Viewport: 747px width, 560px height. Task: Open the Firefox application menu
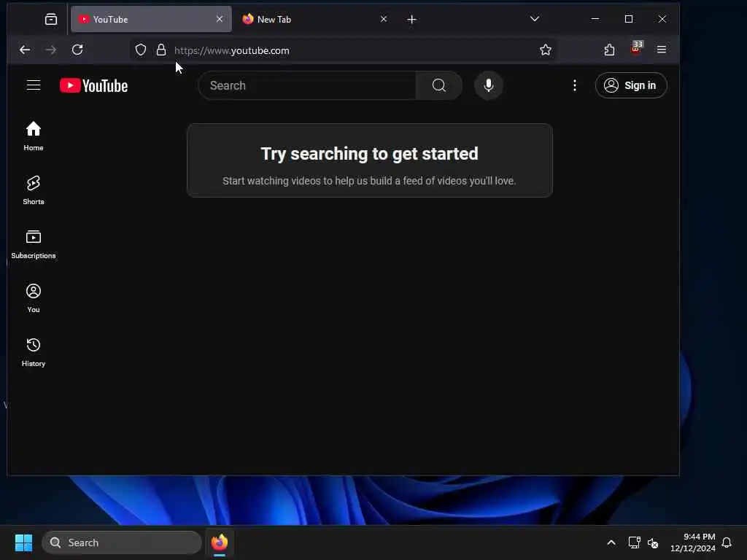coord(661,50)
